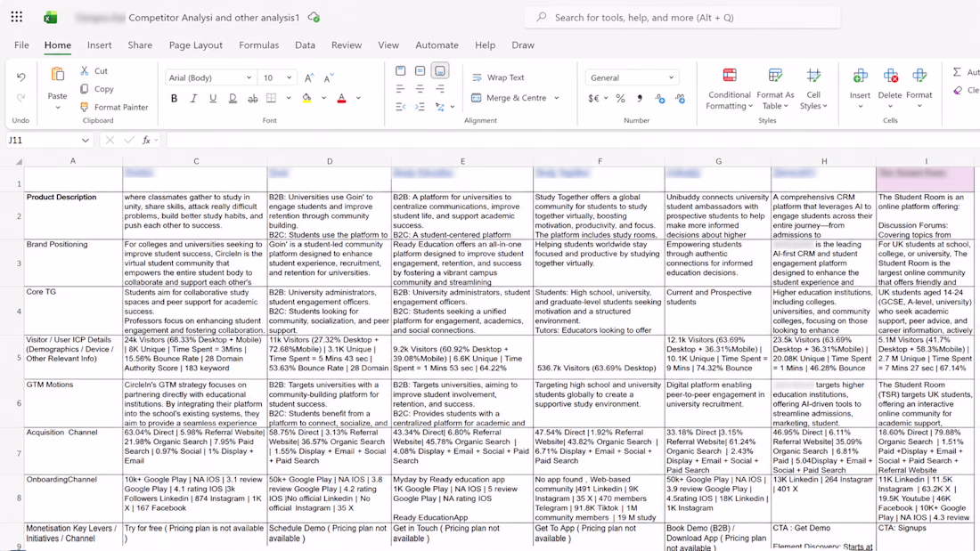Toggle Wrap Text
This screenshot has height=551, width=980.
(x=498, y=77)
